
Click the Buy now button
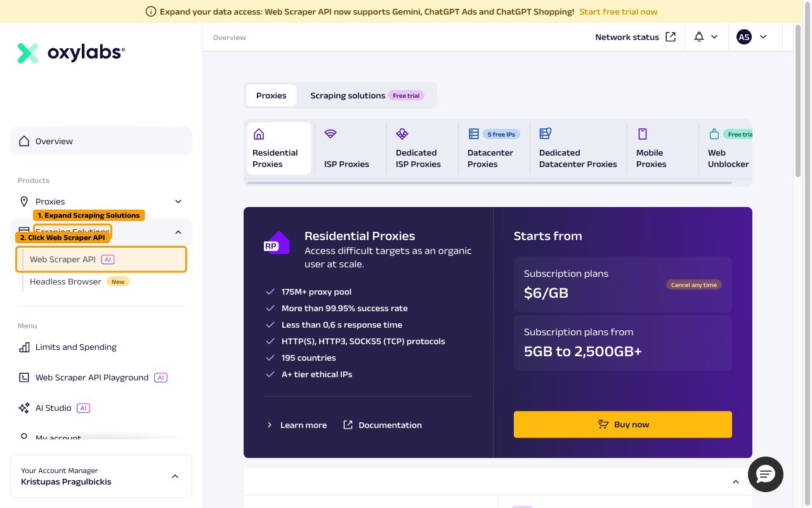coord(623,424)
